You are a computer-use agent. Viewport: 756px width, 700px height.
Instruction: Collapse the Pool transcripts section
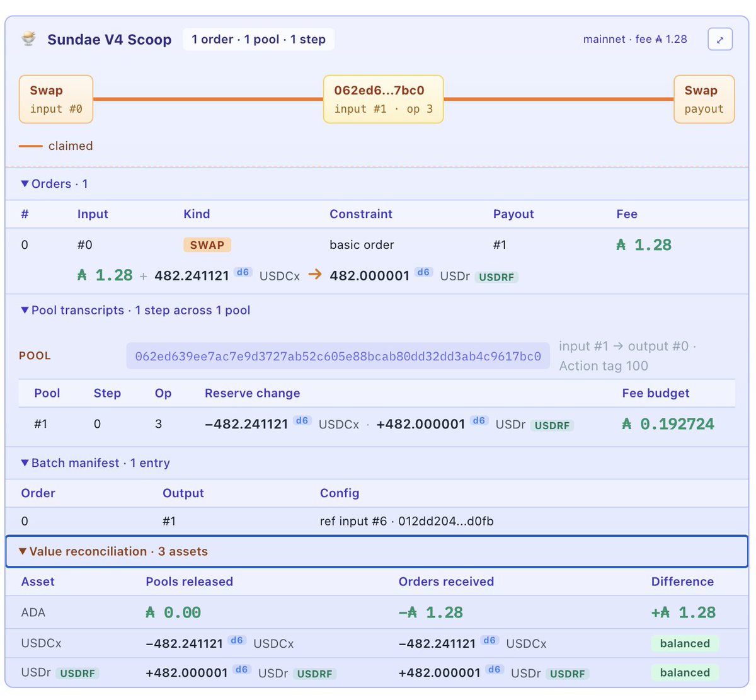[x=135, y=311]
